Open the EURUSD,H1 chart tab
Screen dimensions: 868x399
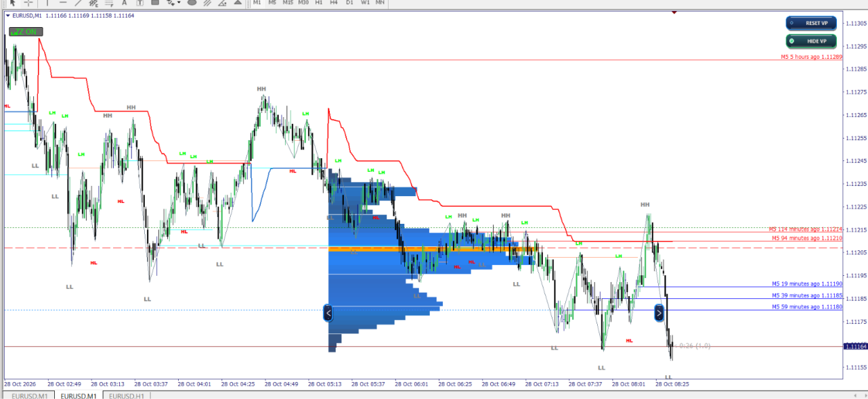tap(127, 395)
